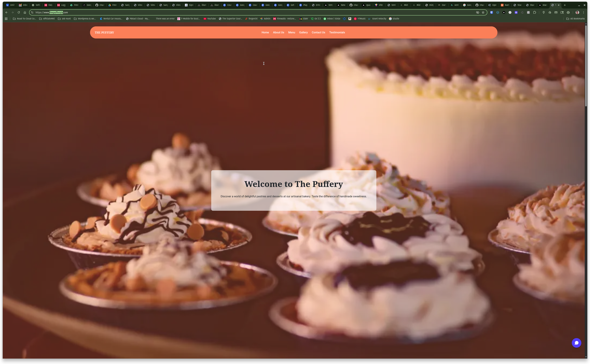The width and height of the screenshot is (590, 364).
Task: Toggle the reading list side panel star icon
Action: (x=550, y=12)
